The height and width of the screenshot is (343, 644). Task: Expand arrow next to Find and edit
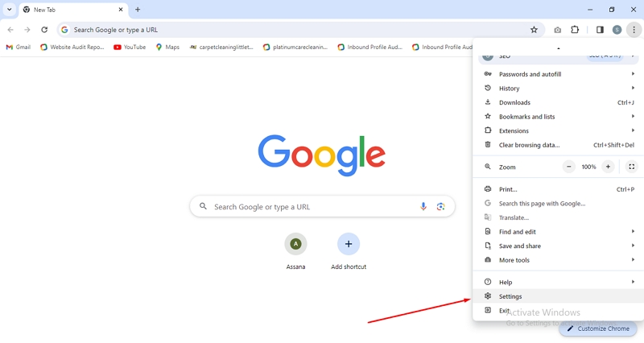tap(633, 231)
